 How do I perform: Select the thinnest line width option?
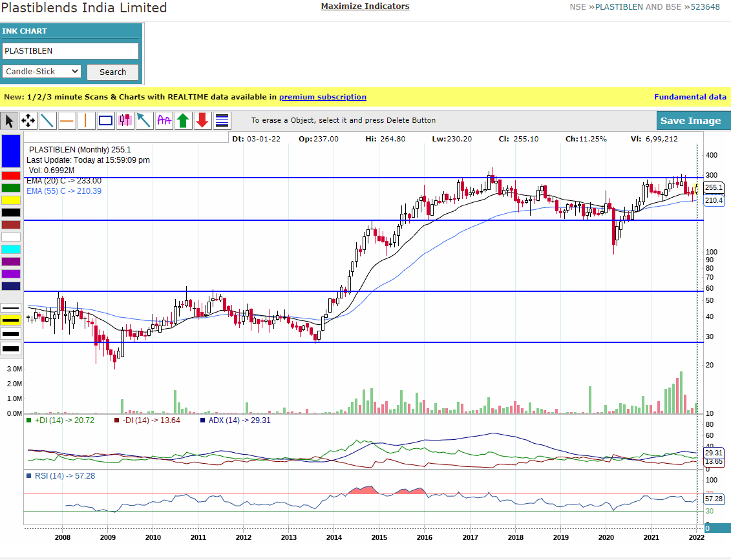[x=11, y=308]
